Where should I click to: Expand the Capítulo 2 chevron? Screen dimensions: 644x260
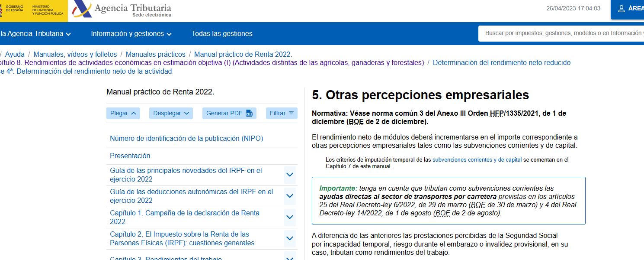point(290,238)
